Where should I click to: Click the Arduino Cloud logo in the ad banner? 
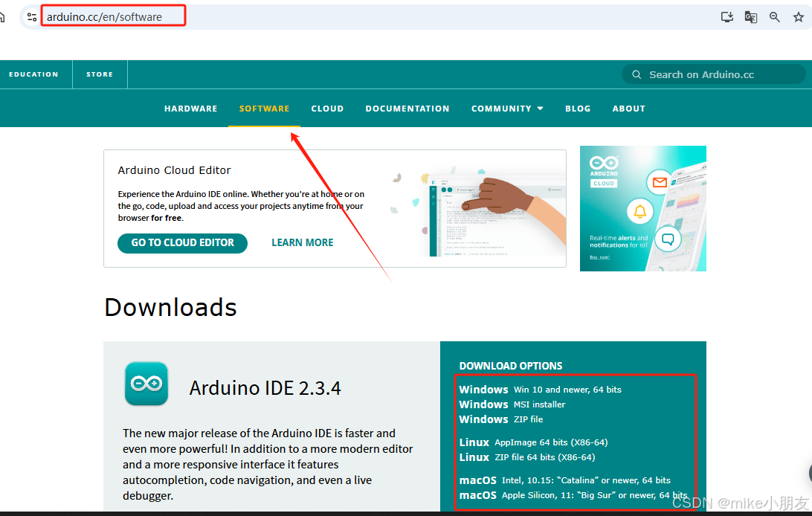604,172
